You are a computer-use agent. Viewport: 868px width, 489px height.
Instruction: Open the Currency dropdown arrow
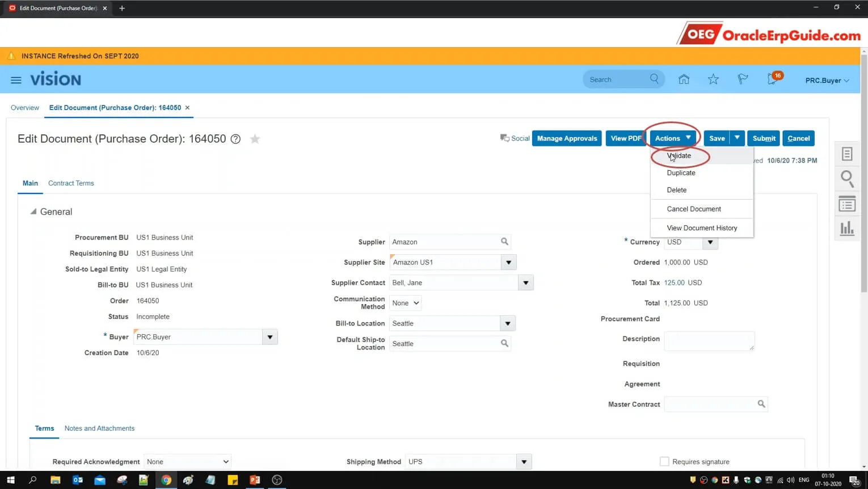point(710,242)
